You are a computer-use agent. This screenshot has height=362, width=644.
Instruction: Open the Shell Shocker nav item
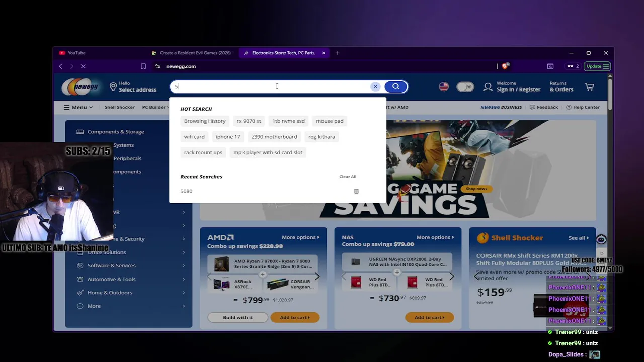120,107
